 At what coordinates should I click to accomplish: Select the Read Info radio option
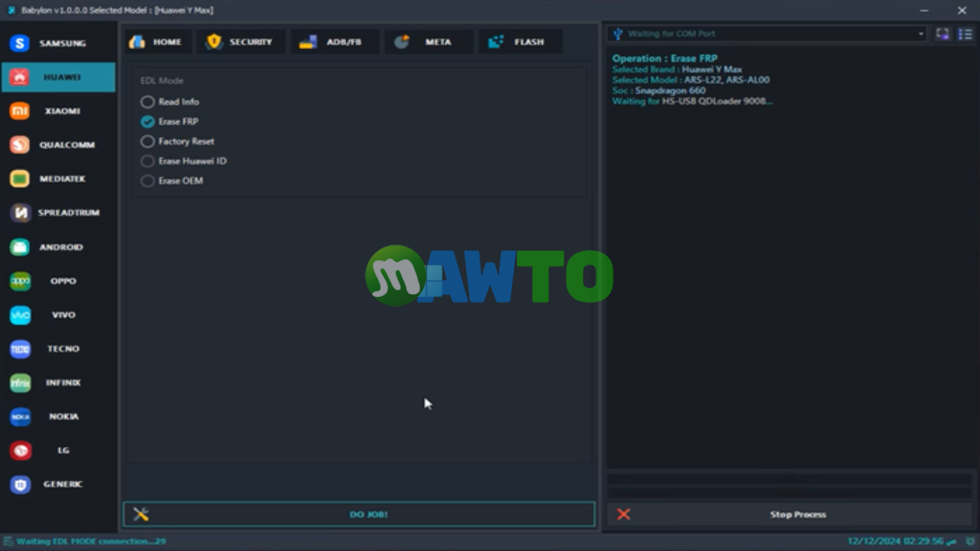point(170,102)
